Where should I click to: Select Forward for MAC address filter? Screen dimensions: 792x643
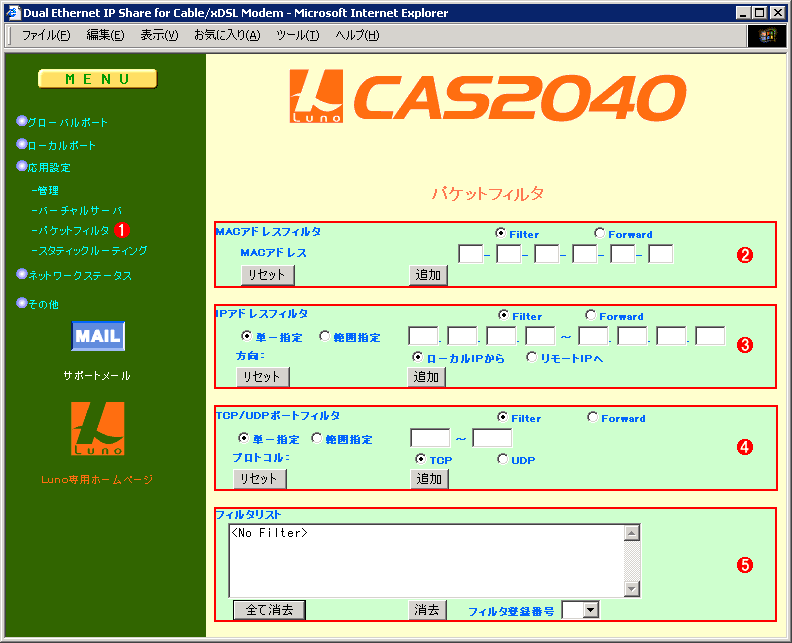coord(599,233)
